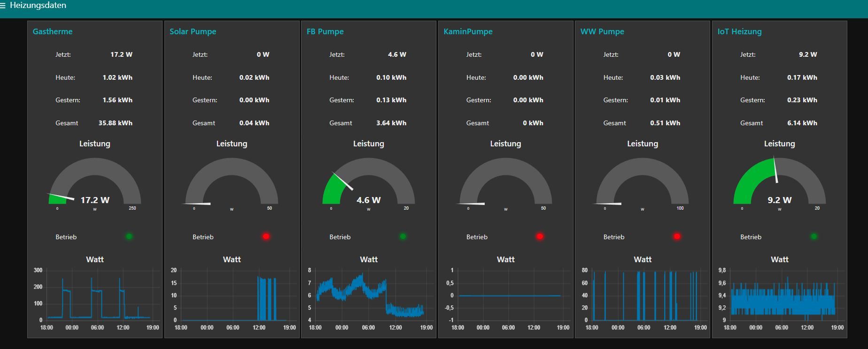868x349 pixels.
Task: Click the 100 max label on WW Pumpe gauge
Action: click(680, 208)
